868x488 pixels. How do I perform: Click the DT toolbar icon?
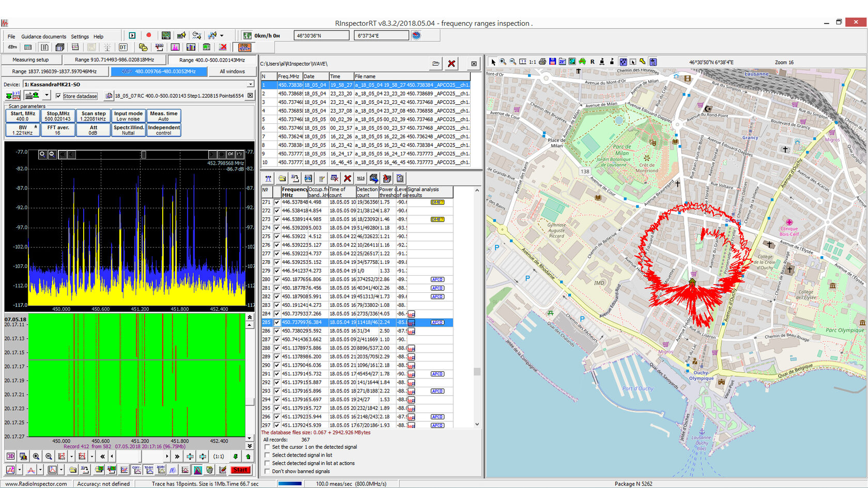pos(123,48)
